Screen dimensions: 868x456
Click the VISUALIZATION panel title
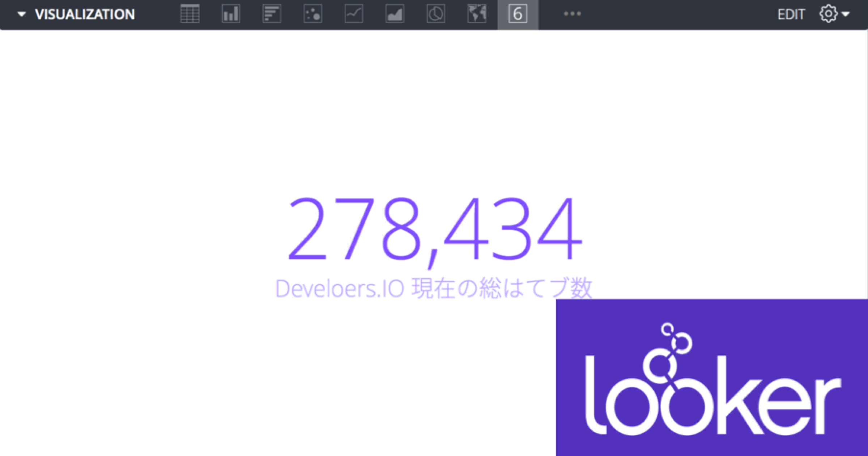point(85,14)
